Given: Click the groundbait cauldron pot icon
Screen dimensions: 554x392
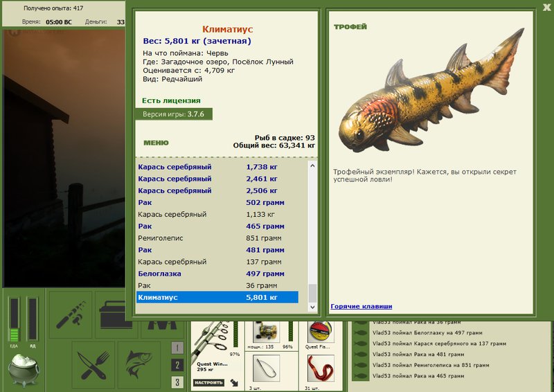Looking at the screenshot, I should (x=24, y=370).
